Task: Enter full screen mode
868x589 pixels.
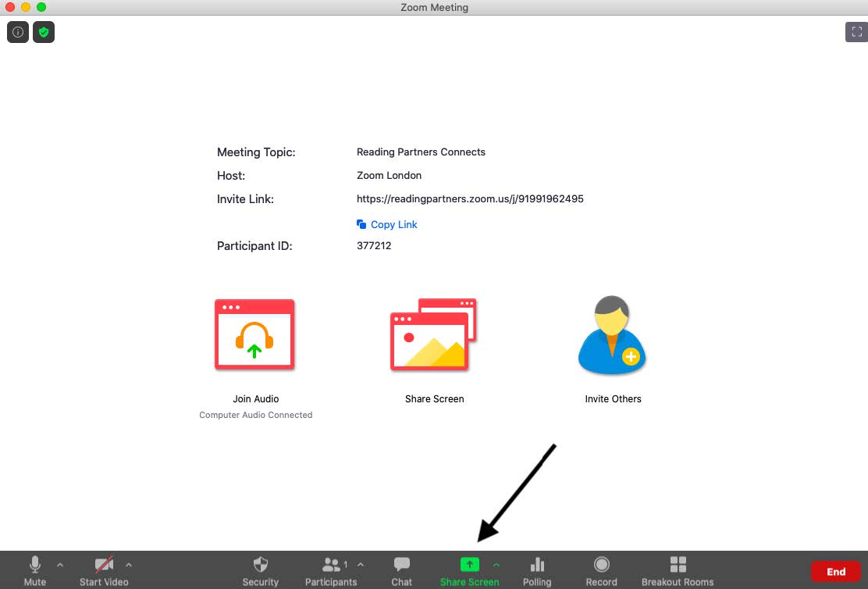Action: pyautogui.click(x=856, y=32)
